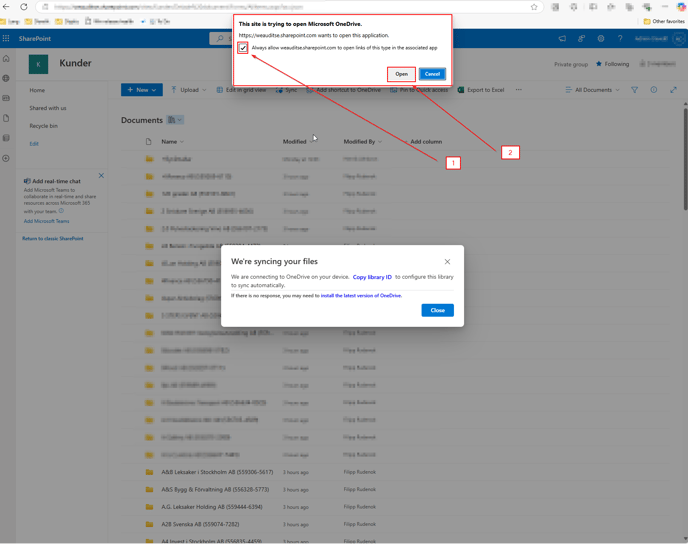Open the help question mark icon

click(x=620, y=39)
